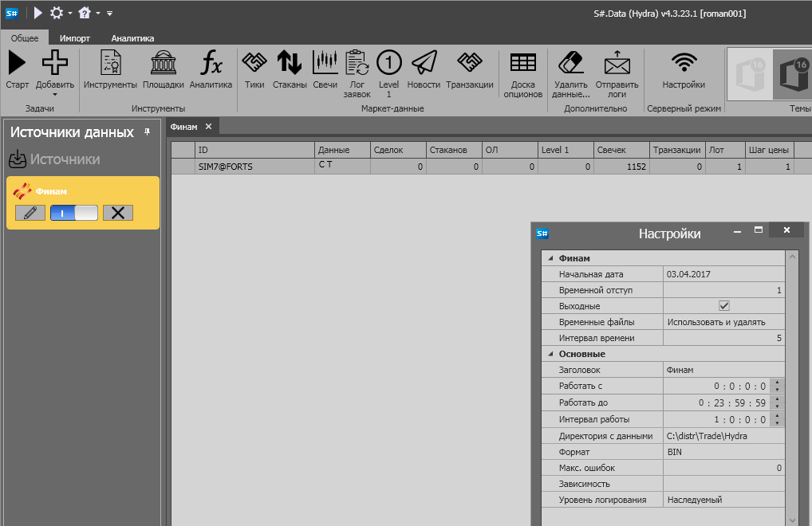812x526 pixels.
Task: Click the Временной отступ value field
Action: click(724, 290)
